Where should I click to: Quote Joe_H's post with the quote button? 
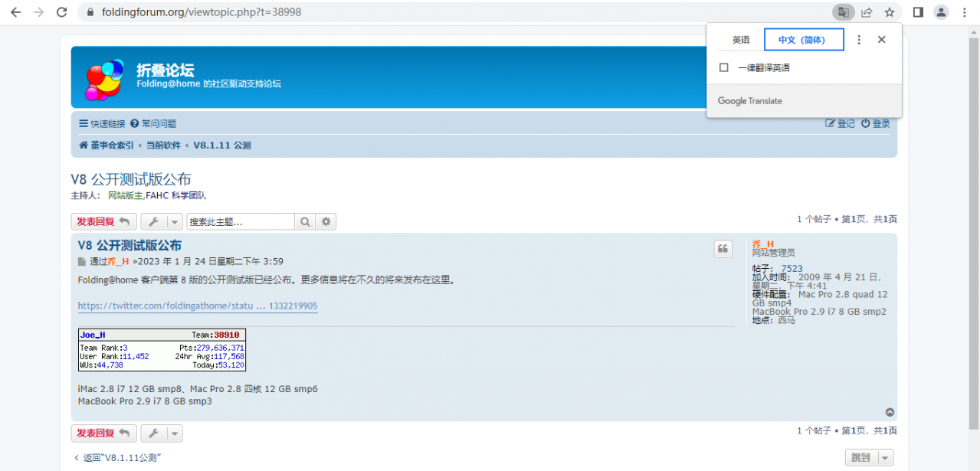723,249
